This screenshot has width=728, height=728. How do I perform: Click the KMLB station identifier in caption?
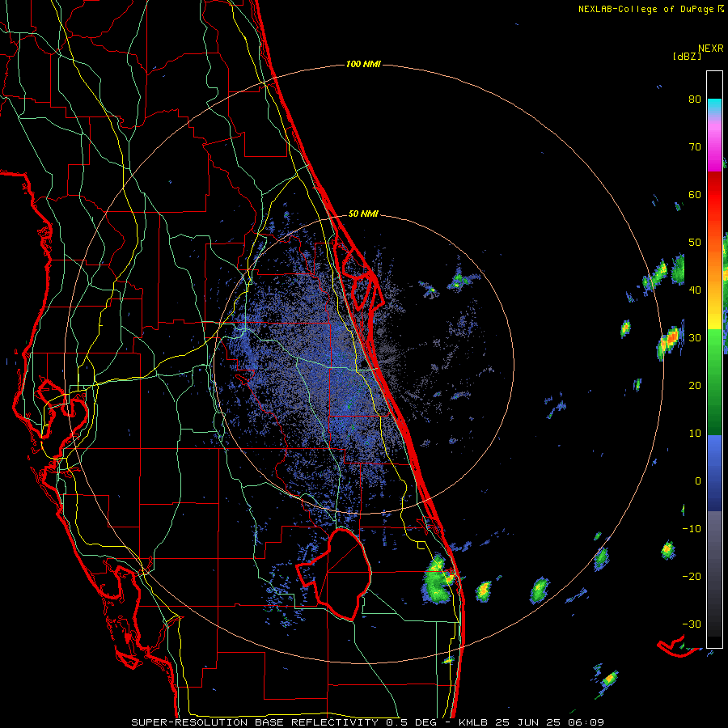click(473, 722)
